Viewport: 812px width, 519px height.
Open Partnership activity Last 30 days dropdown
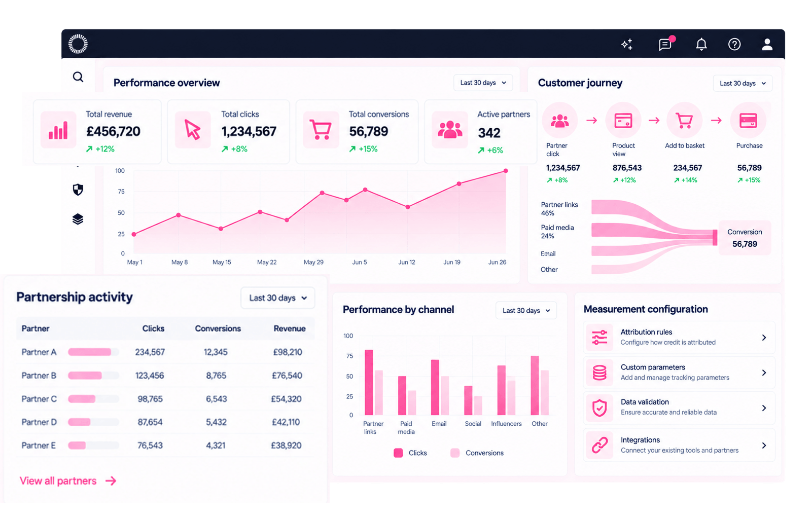(x=278, y=298)
